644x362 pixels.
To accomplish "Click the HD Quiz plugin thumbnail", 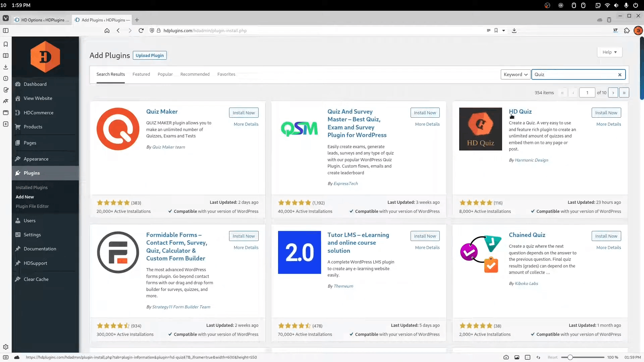I will coord(480,129).
